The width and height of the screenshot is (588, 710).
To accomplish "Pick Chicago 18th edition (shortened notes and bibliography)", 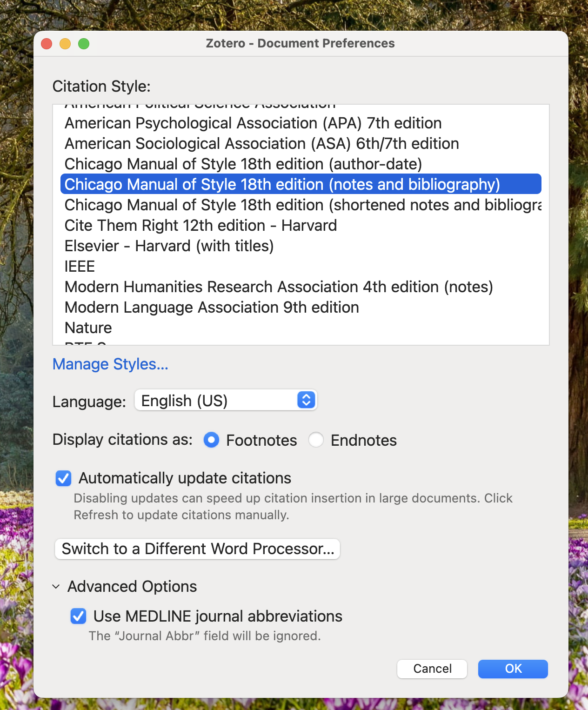I will click(301, 205).
